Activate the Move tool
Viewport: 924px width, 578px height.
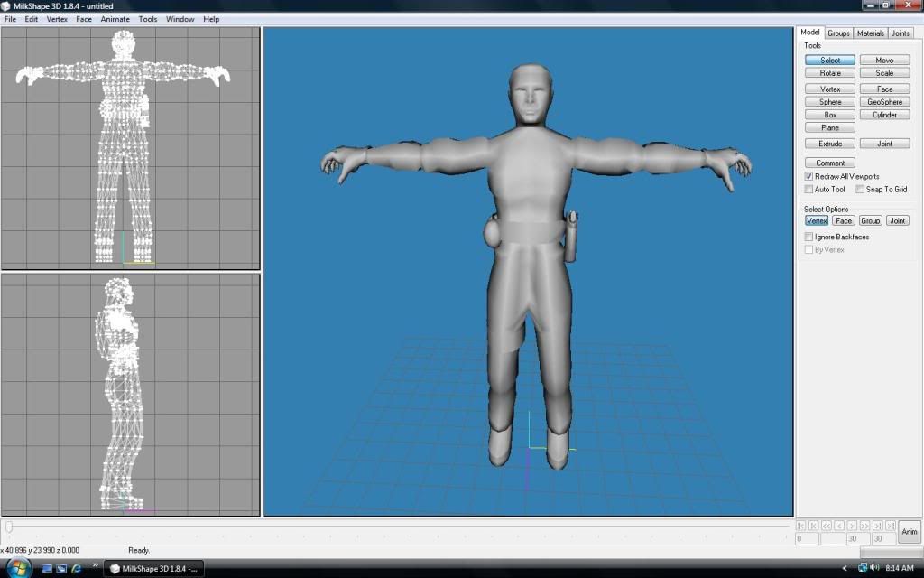pos(884,61)
